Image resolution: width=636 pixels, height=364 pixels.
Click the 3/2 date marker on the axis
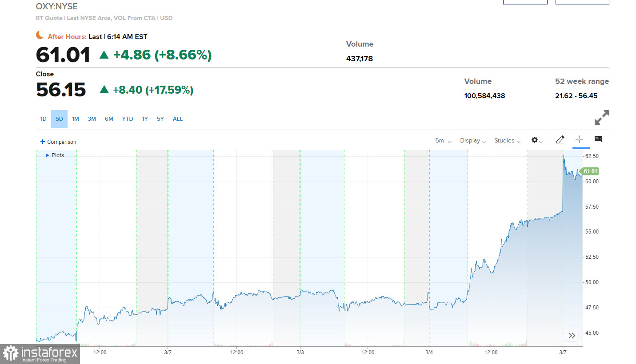click(x=168, y=352)
